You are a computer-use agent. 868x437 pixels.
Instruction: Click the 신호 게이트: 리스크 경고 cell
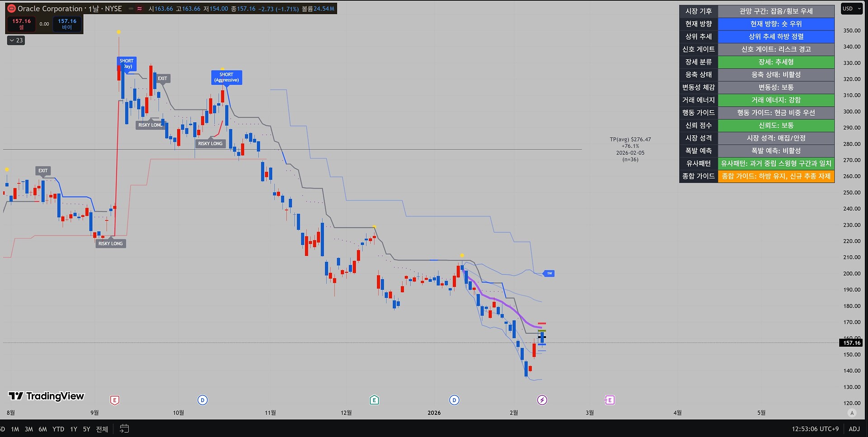tap(776, 49)
